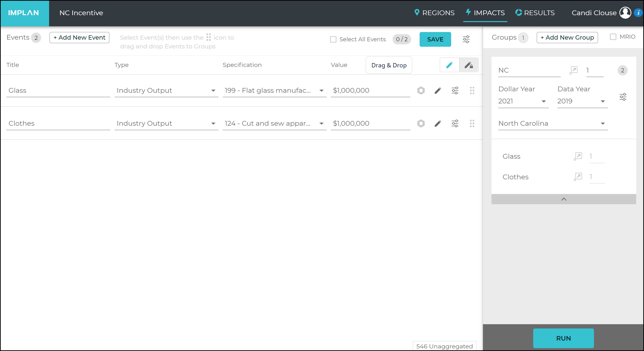This screenshot has height=351, width=644.
Task: Select the teal pencil edit mode icon
Action: [x=449, y=65]
